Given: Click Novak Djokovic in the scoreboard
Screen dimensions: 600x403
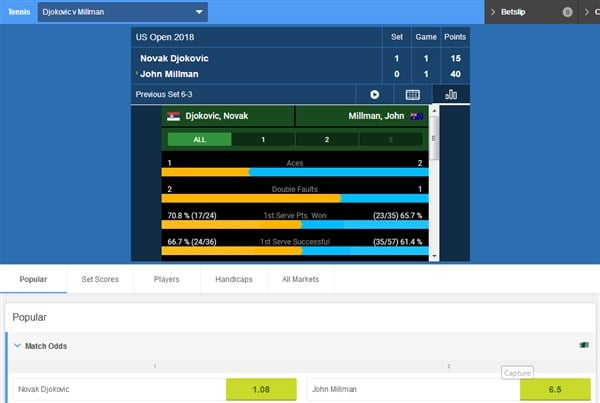Looking at the screenshot, I should point(174,58).
